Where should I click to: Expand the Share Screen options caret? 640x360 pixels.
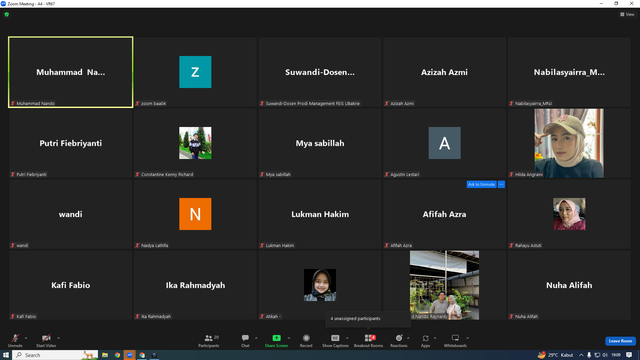click(289, 338)
